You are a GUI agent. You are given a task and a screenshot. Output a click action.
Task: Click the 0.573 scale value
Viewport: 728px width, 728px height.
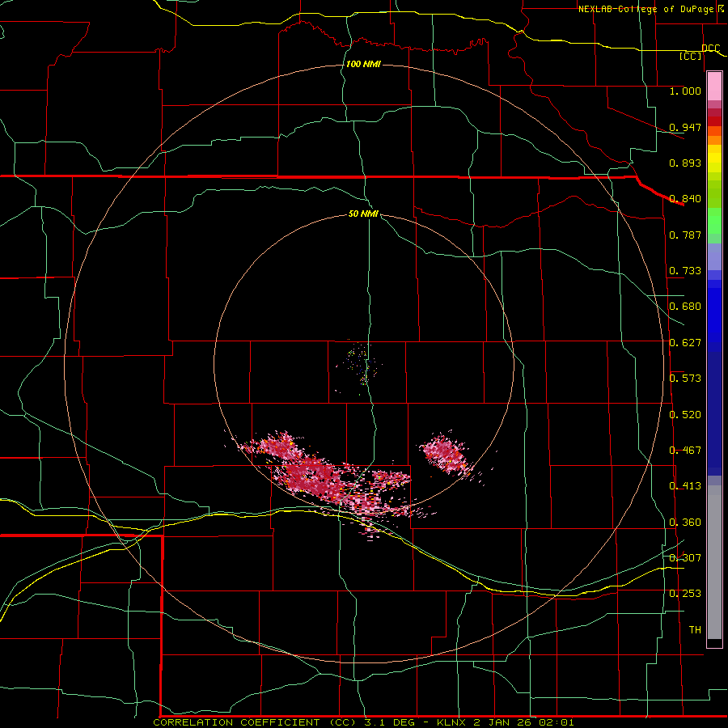(x=685, y=379)
